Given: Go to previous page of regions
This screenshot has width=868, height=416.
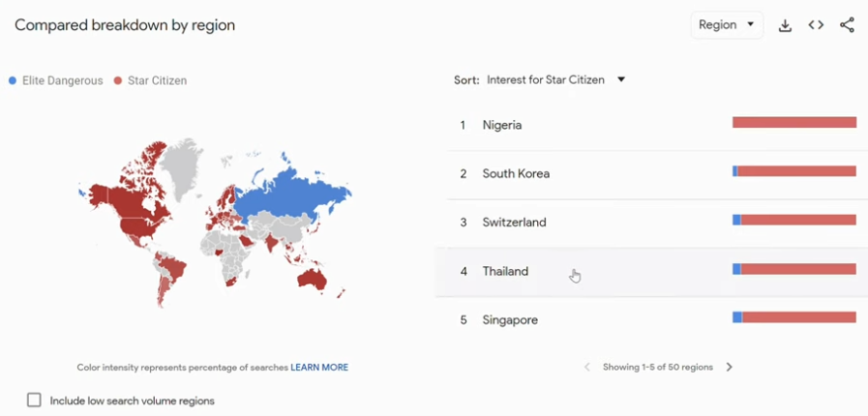Looking at the screenshot, I should [587, 367].
